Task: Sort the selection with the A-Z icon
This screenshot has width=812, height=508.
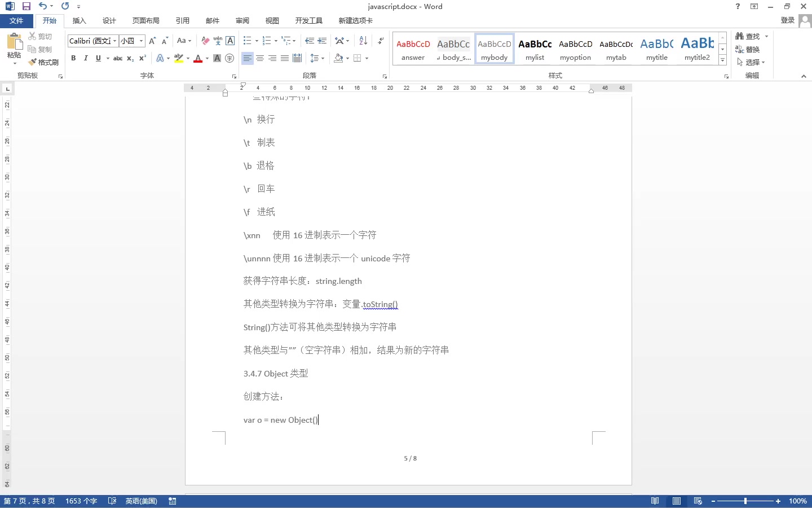Action: tap(363, 41)
